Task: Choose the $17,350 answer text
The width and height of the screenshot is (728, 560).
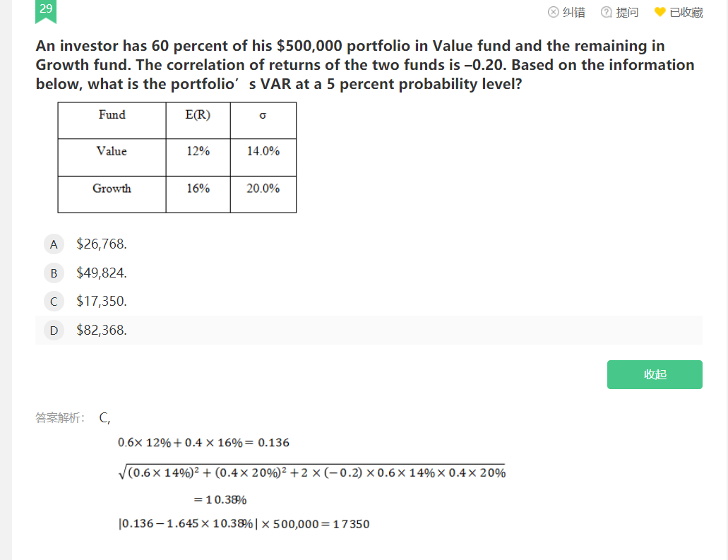Action: 102,302
